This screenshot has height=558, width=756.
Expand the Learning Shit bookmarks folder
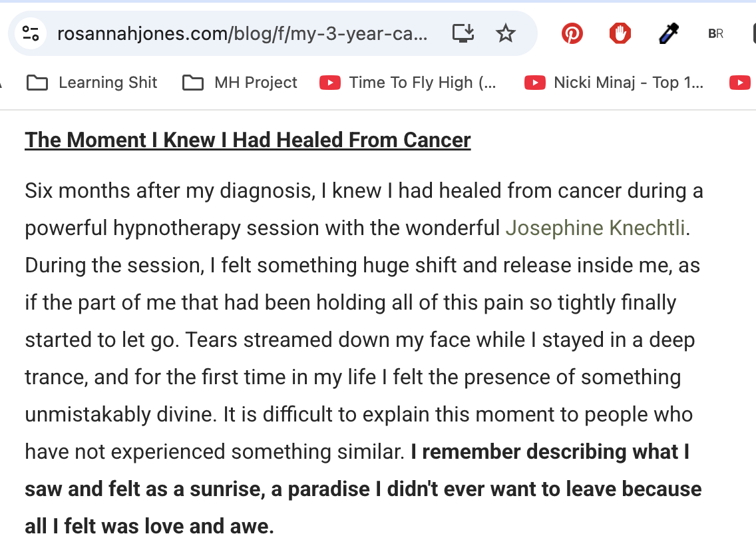tap(92, 83)
